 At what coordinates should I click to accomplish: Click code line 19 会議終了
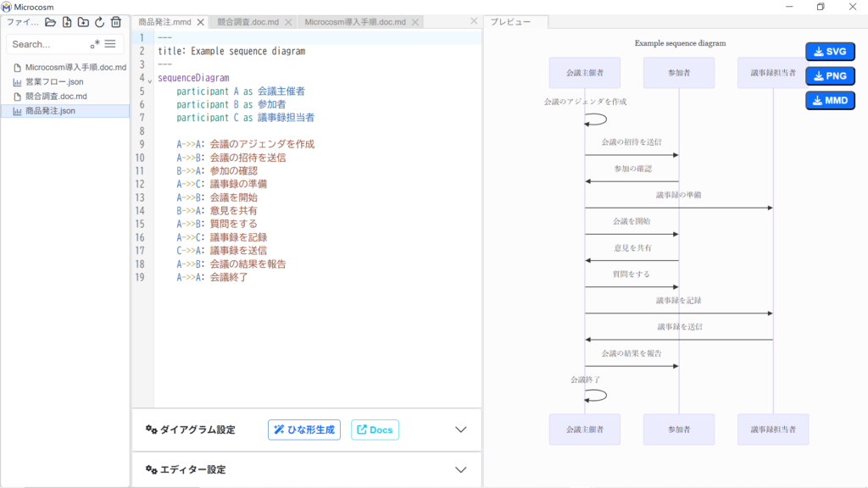tap(212, 277)
